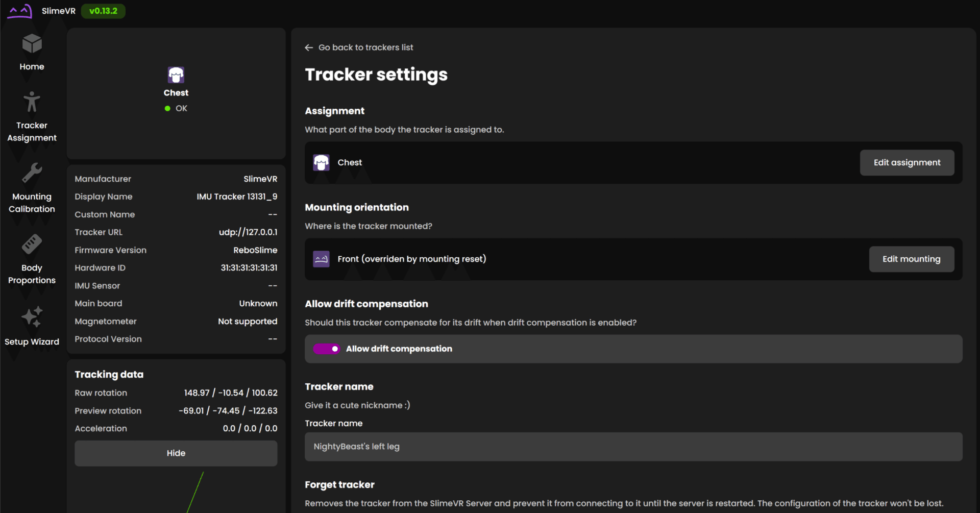Open Mounting Calibration wrench icon
Viewport: 980px width, 513px height.
tap(32, 174)
